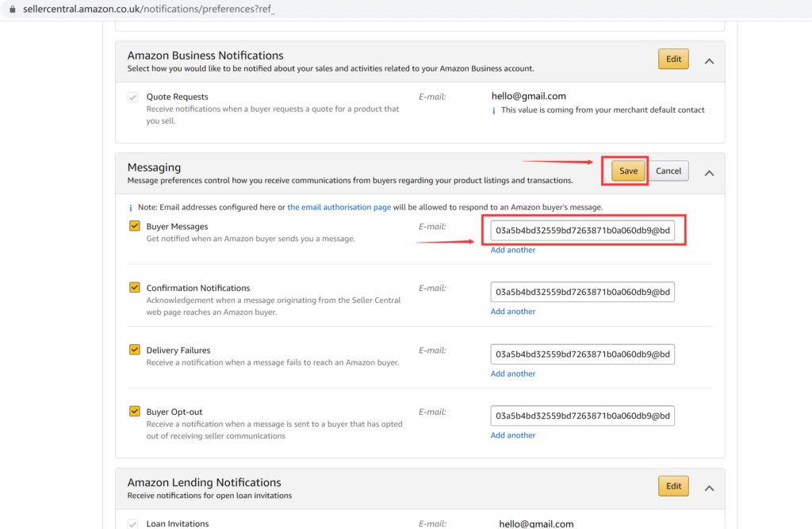Viewport: 812px width, 529px height.
Task: Click the Buyer Opt-out label
Action: coord(174,412)
